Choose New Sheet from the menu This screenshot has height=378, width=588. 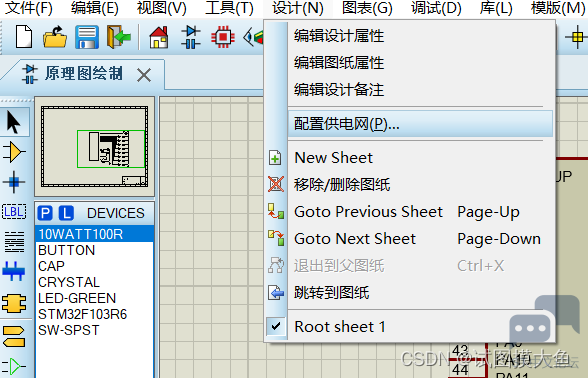(410, 158)
